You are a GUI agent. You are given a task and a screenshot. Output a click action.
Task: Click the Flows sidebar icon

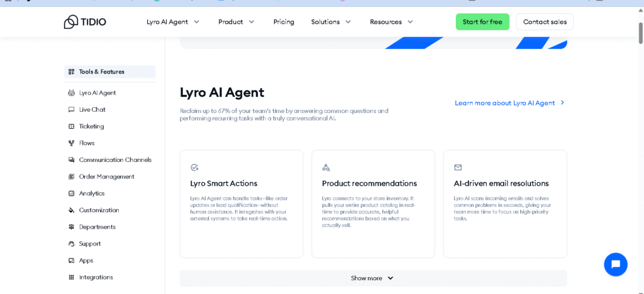click(x=71, y=143)
